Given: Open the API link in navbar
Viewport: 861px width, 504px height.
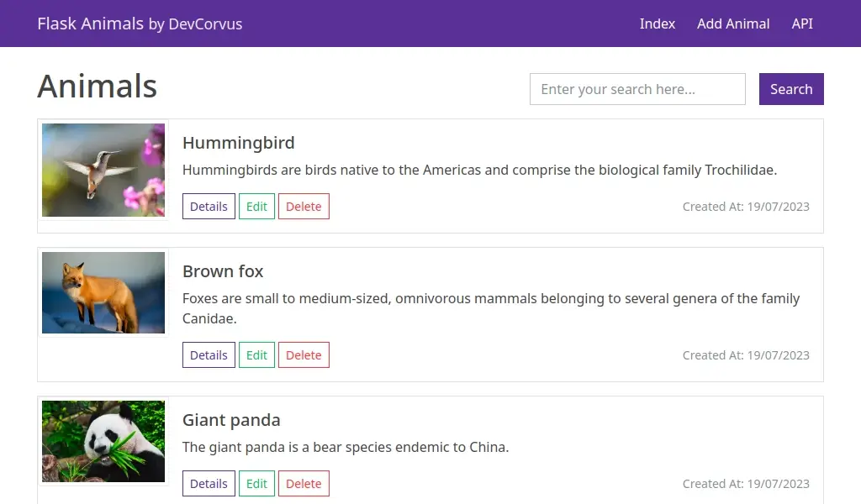Looking at the screenshot, I should pos(801,24).
